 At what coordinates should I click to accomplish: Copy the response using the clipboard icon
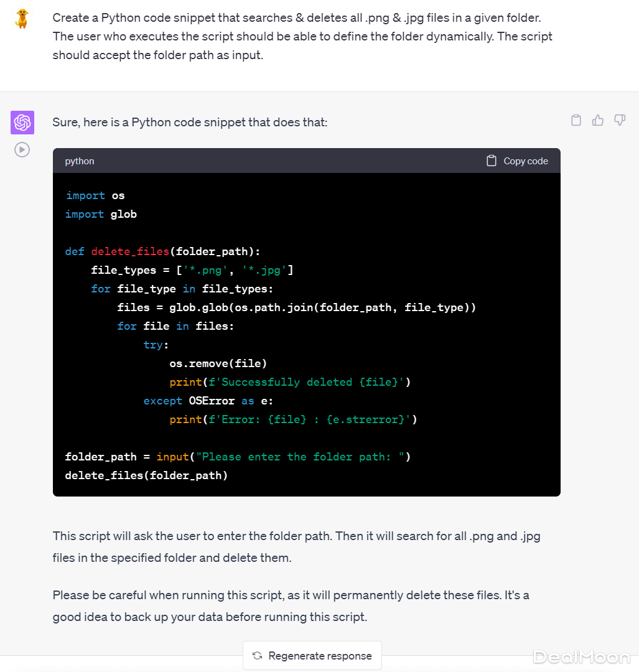(x=576, y=120)
